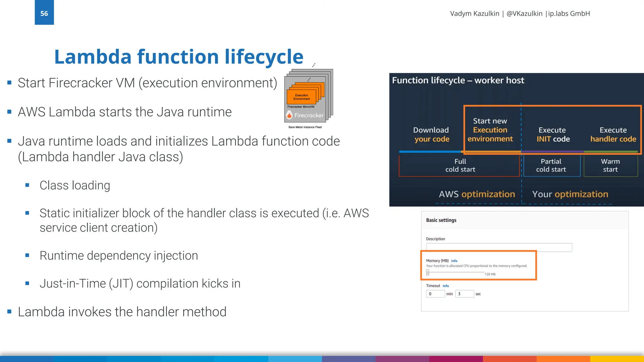Click the Timeout Info link

pos(446,286)
